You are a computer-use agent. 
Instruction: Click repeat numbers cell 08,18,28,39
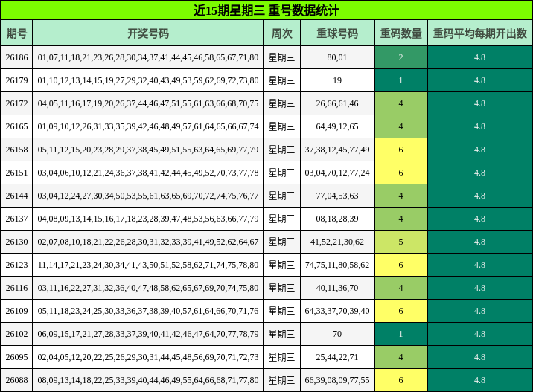pos(337,219)
